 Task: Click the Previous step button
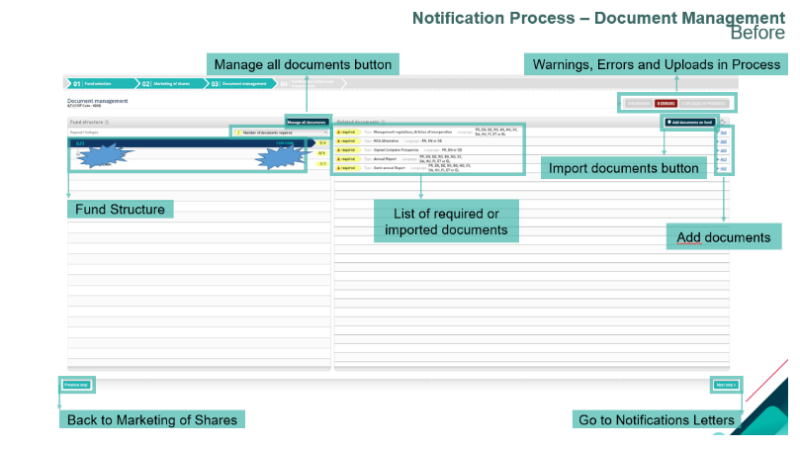pos(77,384)
